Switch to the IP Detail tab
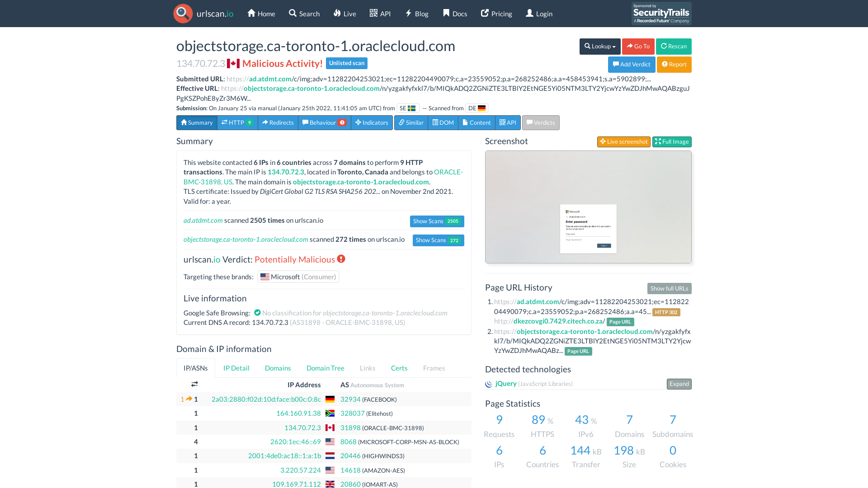Screen dimensions: 868x488 (x=236, y=368)
